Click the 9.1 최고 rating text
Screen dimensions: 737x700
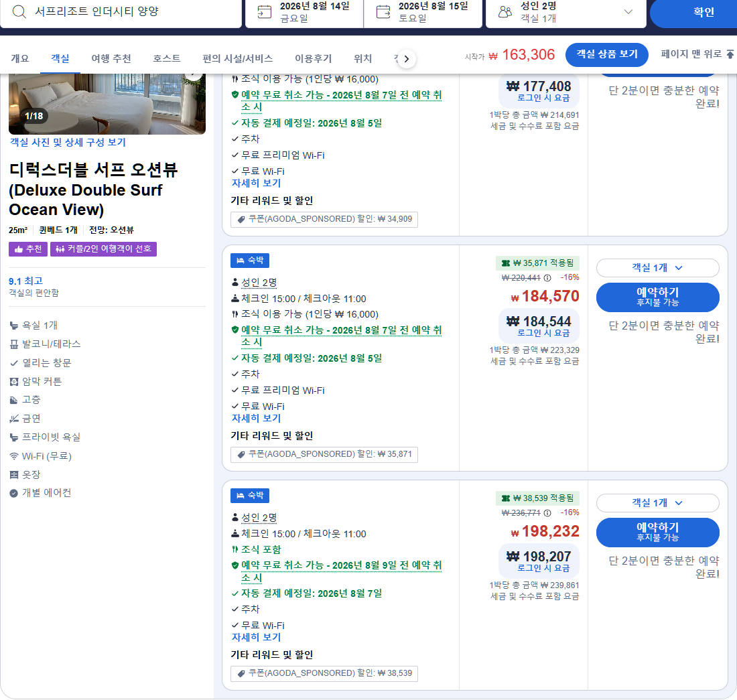tap(25, 281)
